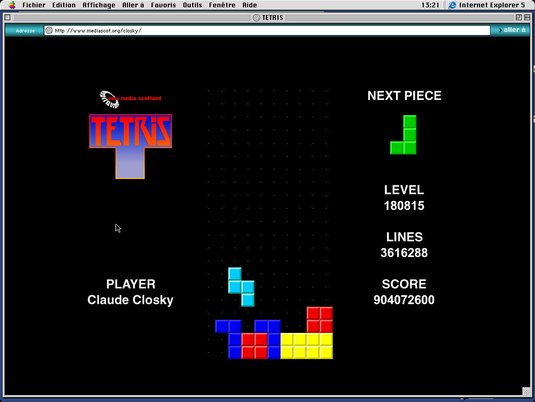Click the window collapse box in title bar
The image size is (535, 402).
527,17
